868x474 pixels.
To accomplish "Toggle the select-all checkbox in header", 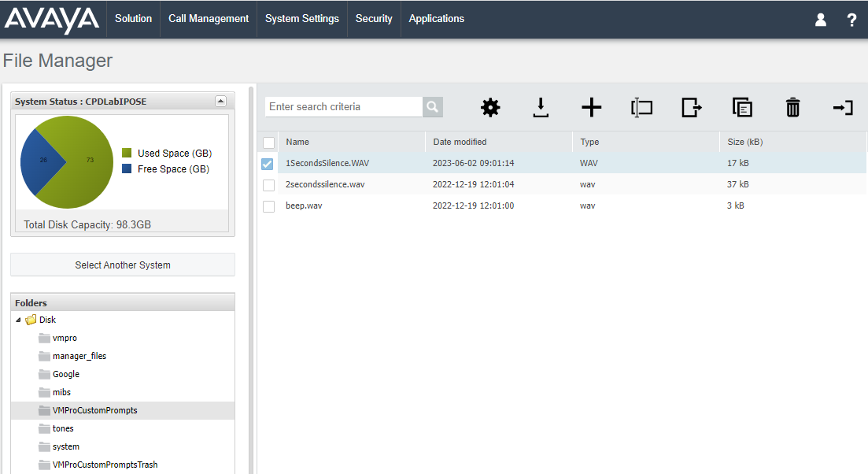I will (x=268, y=143).
